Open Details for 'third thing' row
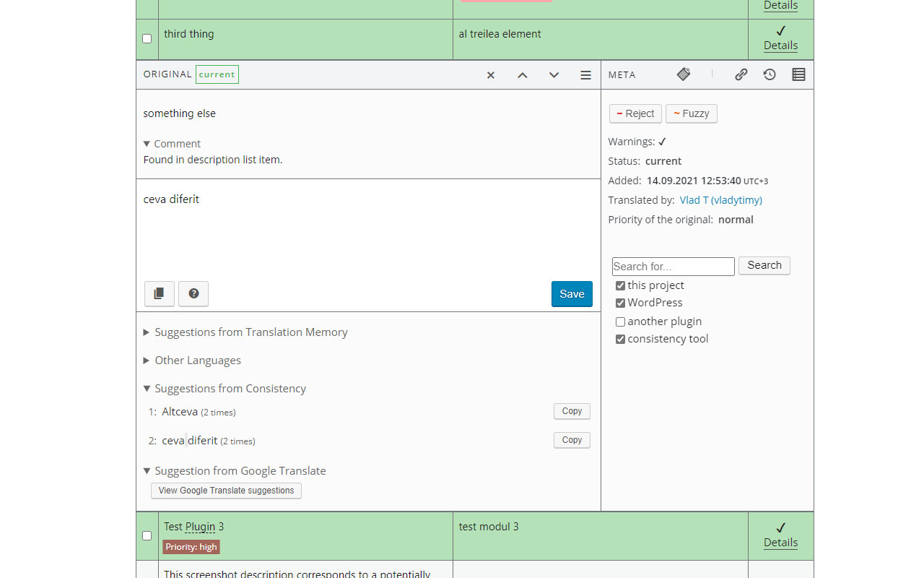This screenshot has width=924, height=578. click(x=780, y=46)
